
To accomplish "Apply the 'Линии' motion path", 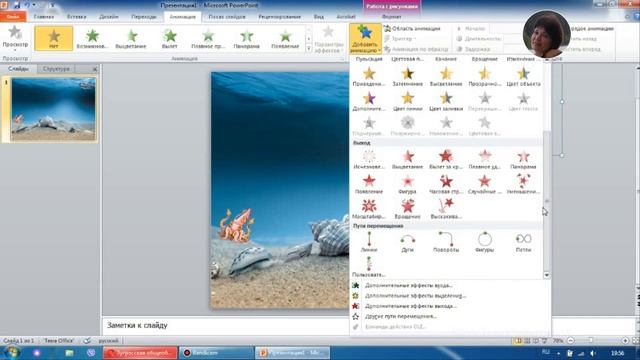I will click(369, 242).
